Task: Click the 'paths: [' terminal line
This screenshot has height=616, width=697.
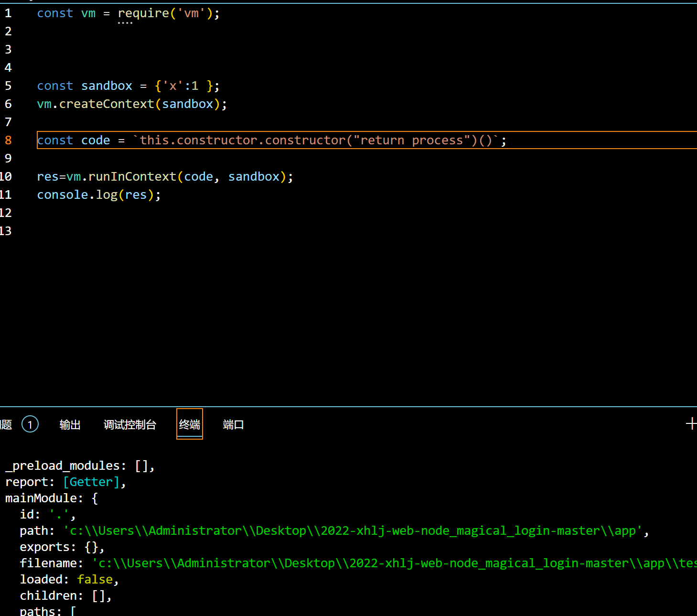Action: pos(48,611)
